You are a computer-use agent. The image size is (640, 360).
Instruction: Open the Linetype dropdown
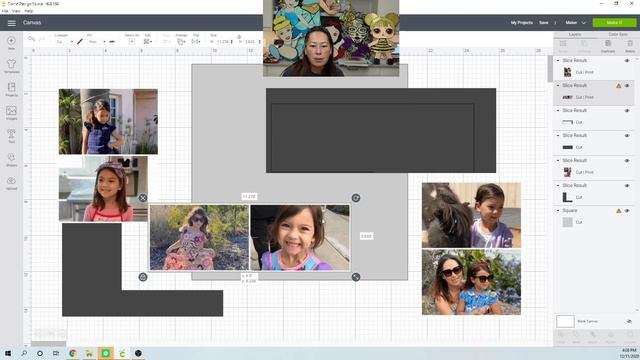coord(64,42)
